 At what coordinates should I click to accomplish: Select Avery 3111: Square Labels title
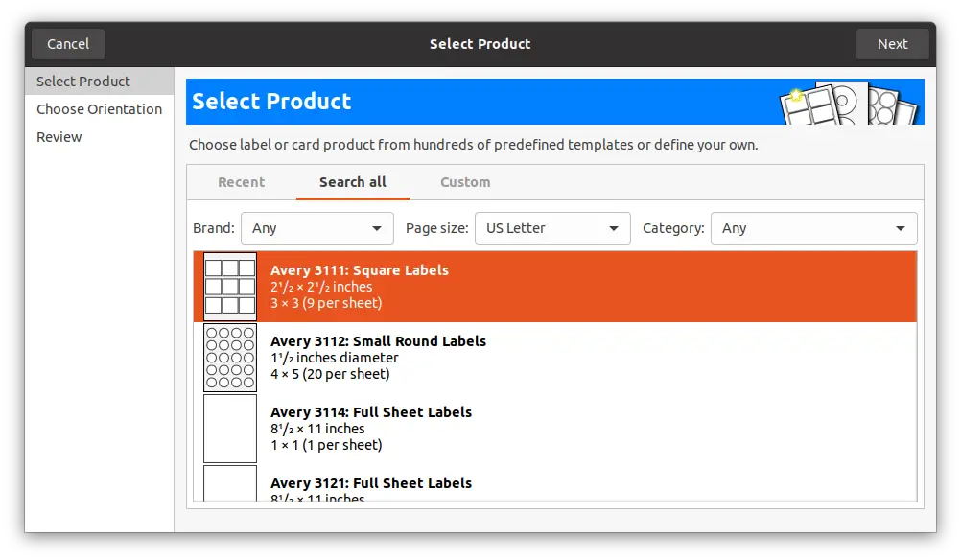pos(360,270)
